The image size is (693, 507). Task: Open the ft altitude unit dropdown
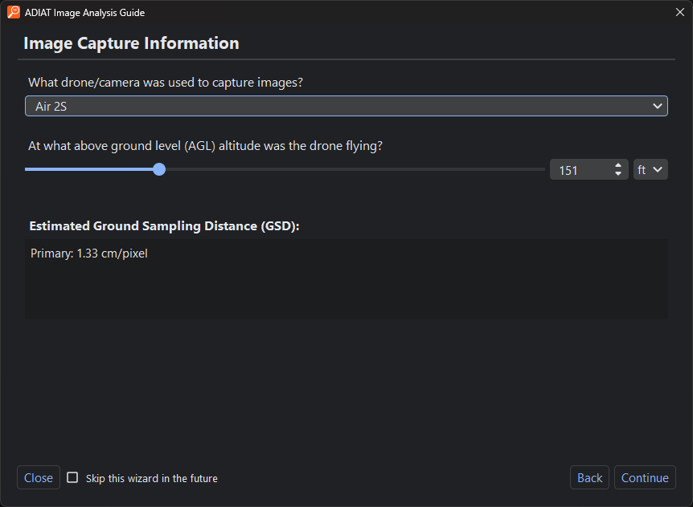(x=650, y=170)
